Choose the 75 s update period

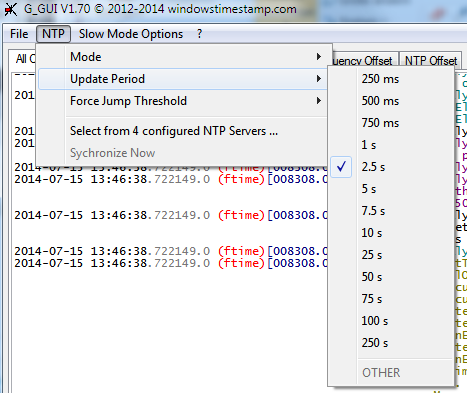point(391,299)
